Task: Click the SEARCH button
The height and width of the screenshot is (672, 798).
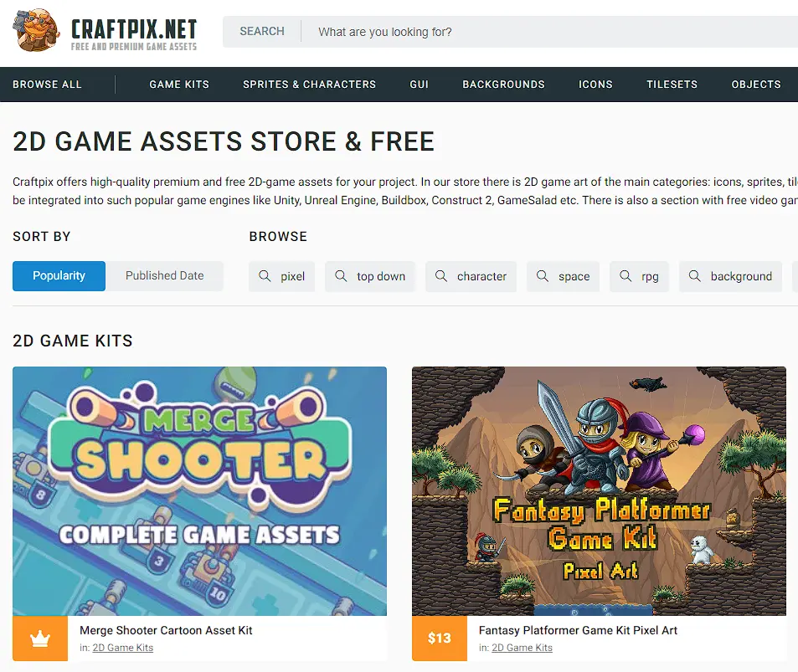Action: tap(262, 32)
